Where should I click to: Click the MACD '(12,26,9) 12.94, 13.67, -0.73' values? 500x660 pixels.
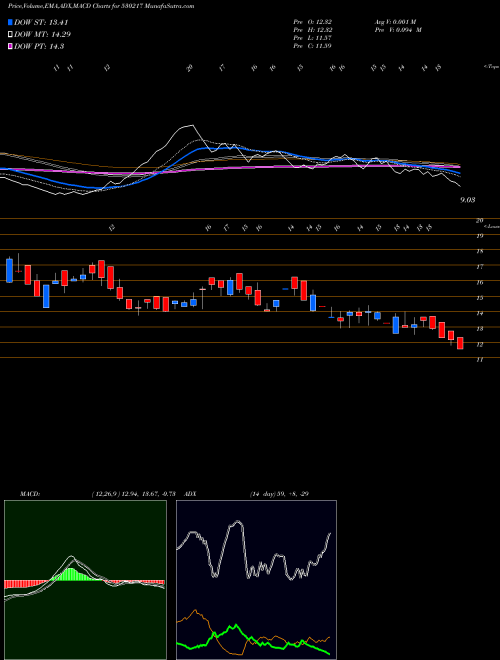136,494
